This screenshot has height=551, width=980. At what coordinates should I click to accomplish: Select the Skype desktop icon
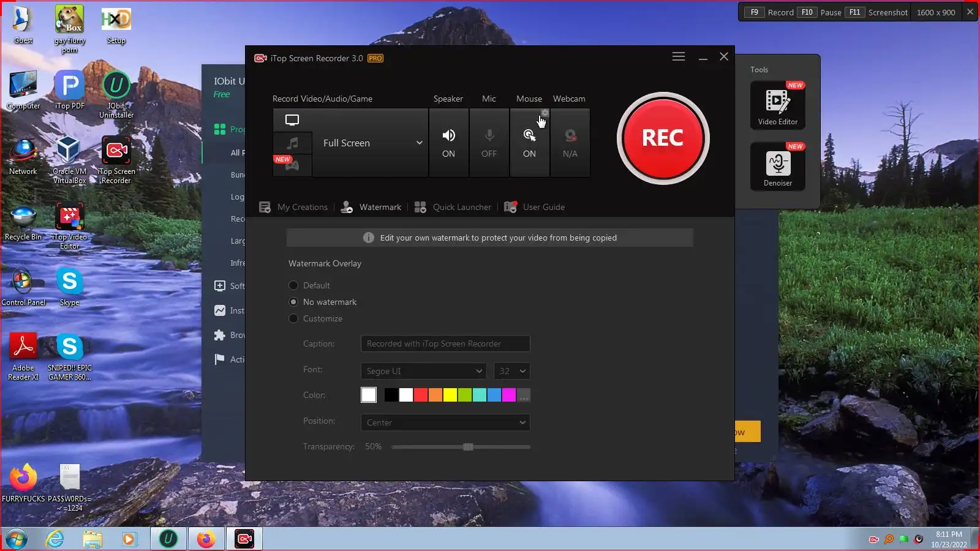pos(69,287)
